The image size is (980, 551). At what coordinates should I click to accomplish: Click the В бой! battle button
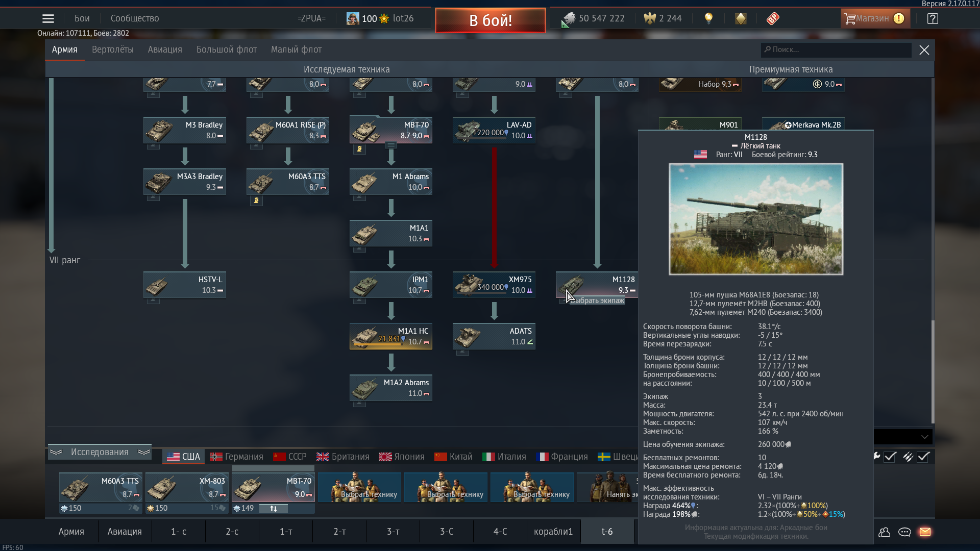click(x=491, y=20)
